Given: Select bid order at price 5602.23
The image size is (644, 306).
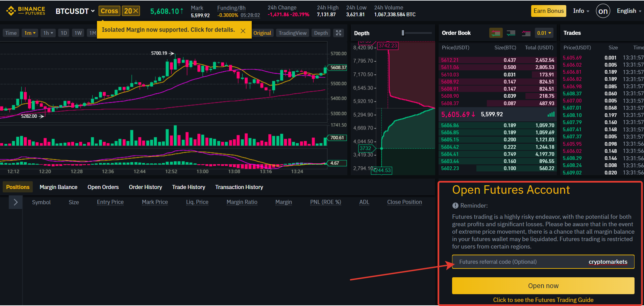Looking at the screenshot, I should click(x=498, y=168).
